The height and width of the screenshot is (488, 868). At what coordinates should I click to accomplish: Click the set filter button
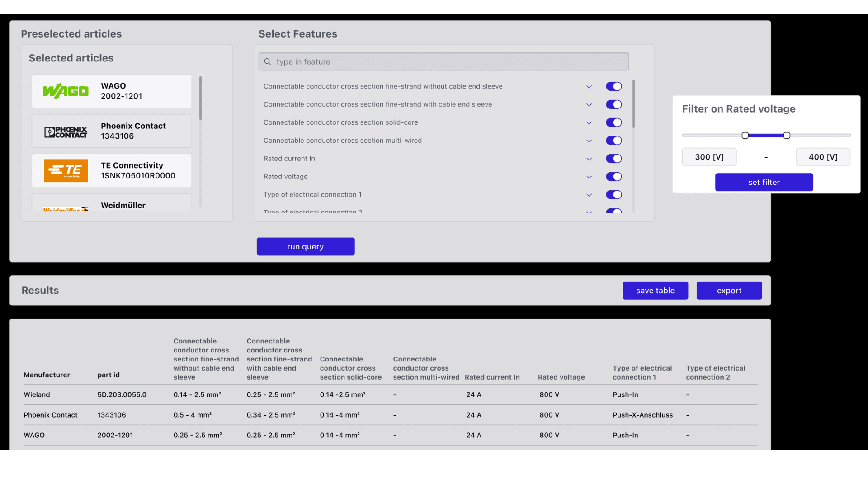point(764,182)
